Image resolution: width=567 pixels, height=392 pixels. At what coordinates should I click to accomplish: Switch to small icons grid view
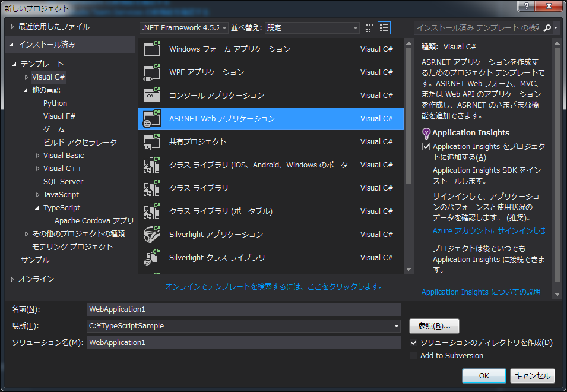pyautogui.click(x=370, y=28)
